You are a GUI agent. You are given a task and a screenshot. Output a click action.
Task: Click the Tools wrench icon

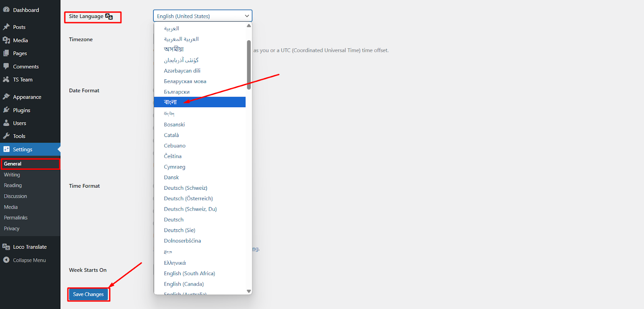click(x=6, y=136)
